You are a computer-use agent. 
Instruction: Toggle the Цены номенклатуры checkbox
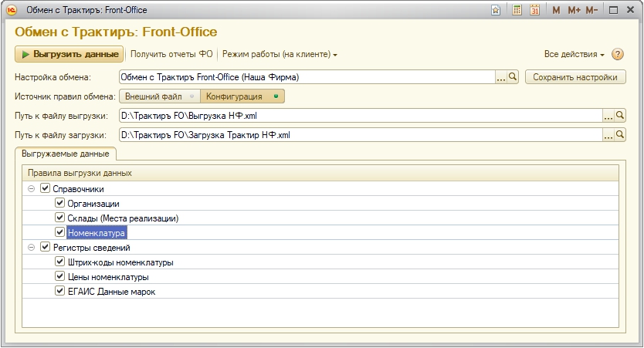[59, 277]
